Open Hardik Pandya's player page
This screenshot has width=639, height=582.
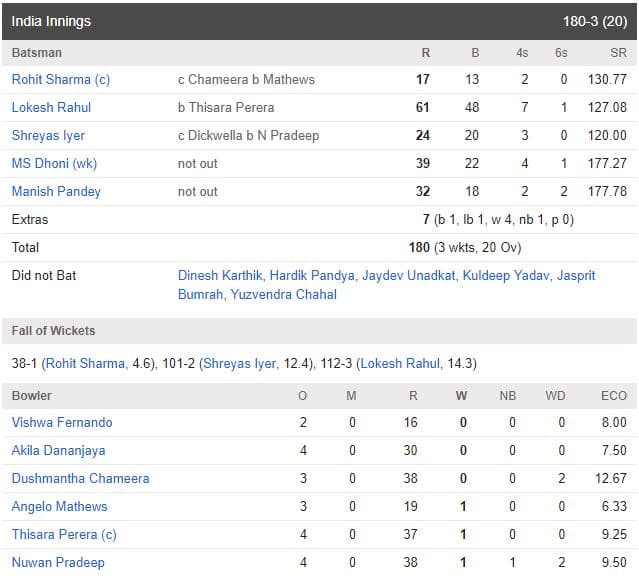(311, 275)
